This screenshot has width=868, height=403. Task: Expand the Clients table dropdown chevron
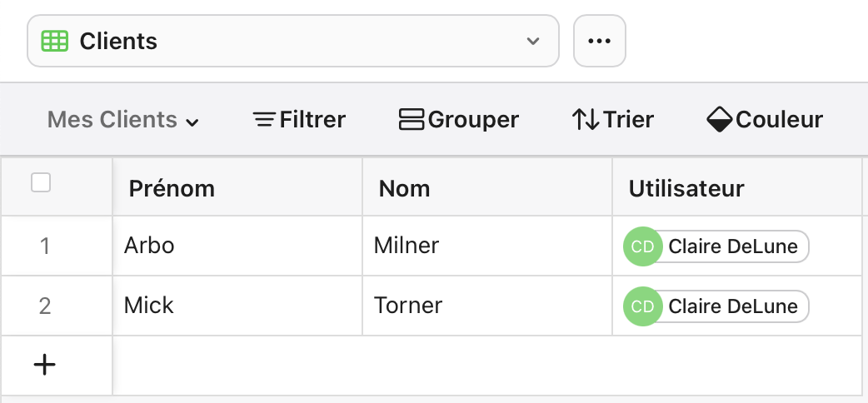(x=533, y=41)
